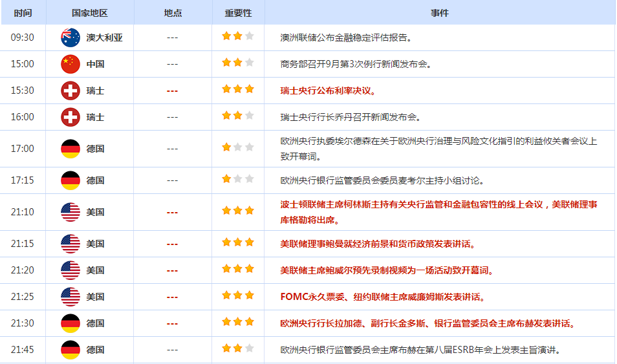617x364 pixels.
Task: Click the 时间 column header
Action: (23, 13)
